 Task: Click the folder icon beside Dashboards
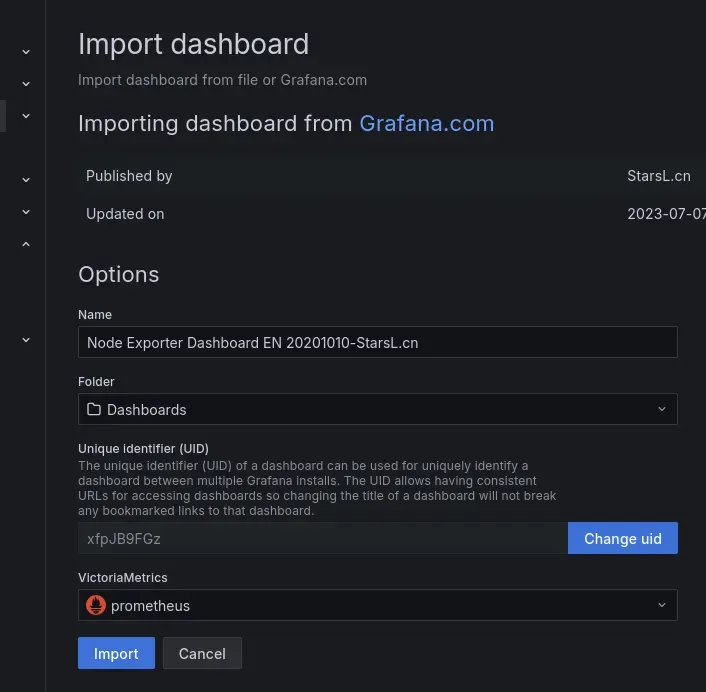click(94, 409)
